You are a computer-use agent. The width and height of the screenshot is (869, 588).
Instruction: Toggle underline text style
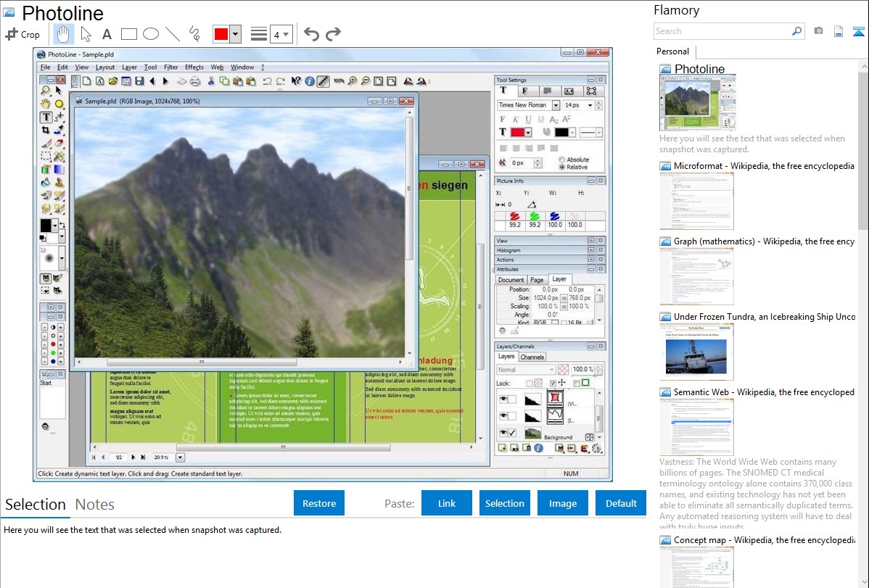click(528, 119)
